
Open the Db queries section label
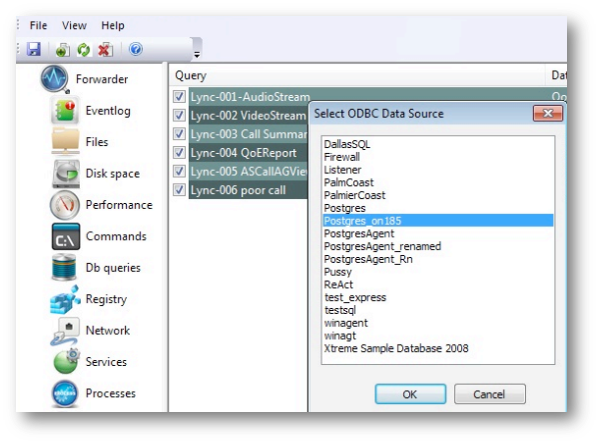(113, 268)
